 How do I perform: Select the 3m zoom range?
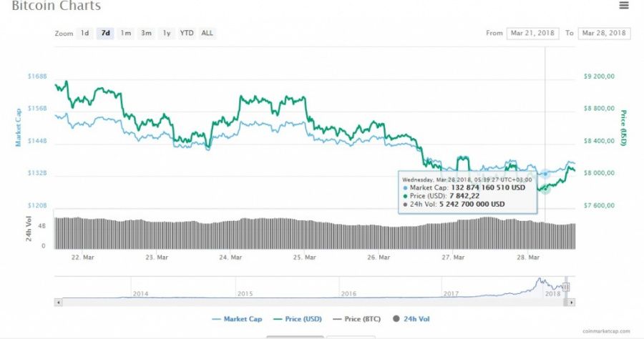tap(146, 33)
